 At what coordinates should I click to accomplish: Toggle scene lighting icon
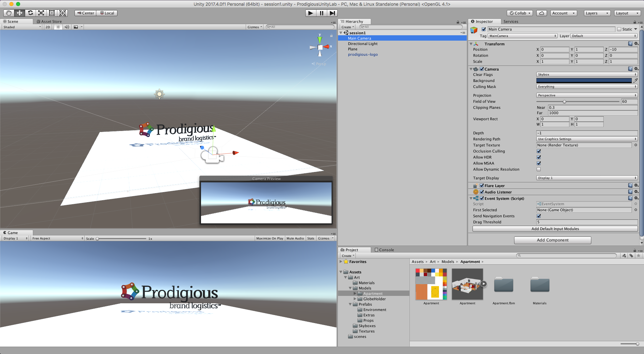[58, 27]
